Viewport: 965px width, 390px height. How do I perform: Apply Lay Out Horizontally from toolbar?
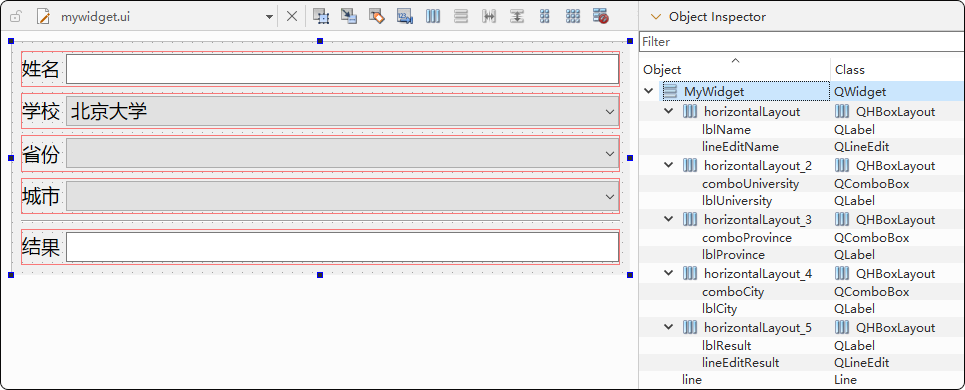(433, 17)
